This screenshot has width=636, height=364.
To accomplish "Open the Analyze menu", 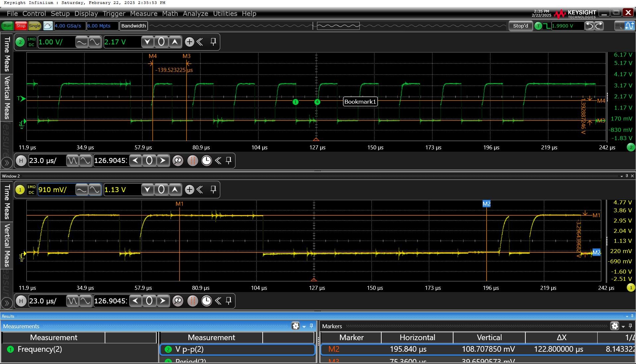I will (195, 14).
